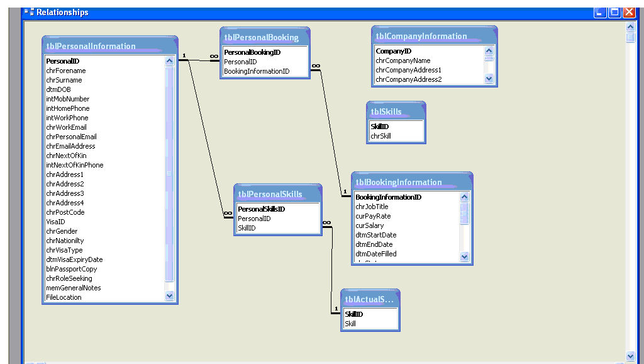Image resolution: width=644 pixels, height=364 pixels.
Task: Click down arrow of tblCompanyInformation scrollbar
Action: pos(489,78)
